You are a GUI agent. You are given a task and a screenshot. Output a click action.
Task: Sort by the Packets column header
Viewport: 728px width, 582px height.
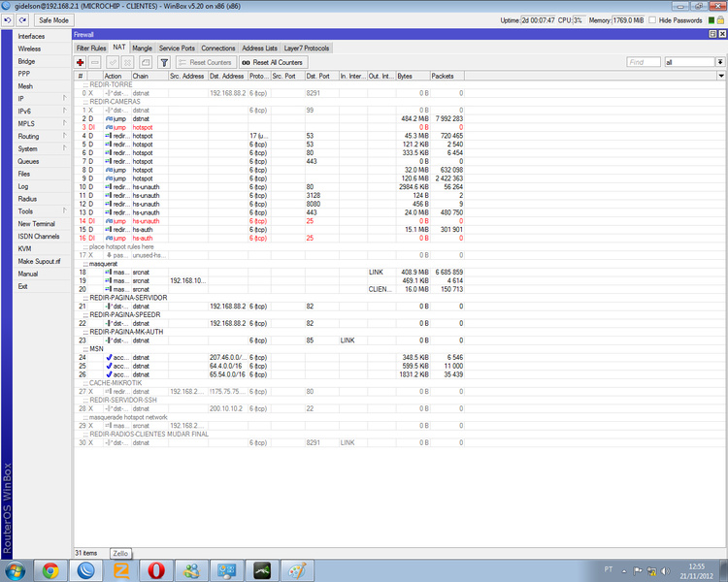[447, 76]
